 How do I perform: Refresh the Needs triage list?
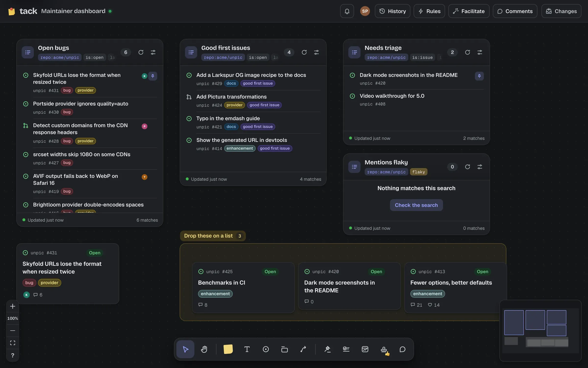click(467, 52)
